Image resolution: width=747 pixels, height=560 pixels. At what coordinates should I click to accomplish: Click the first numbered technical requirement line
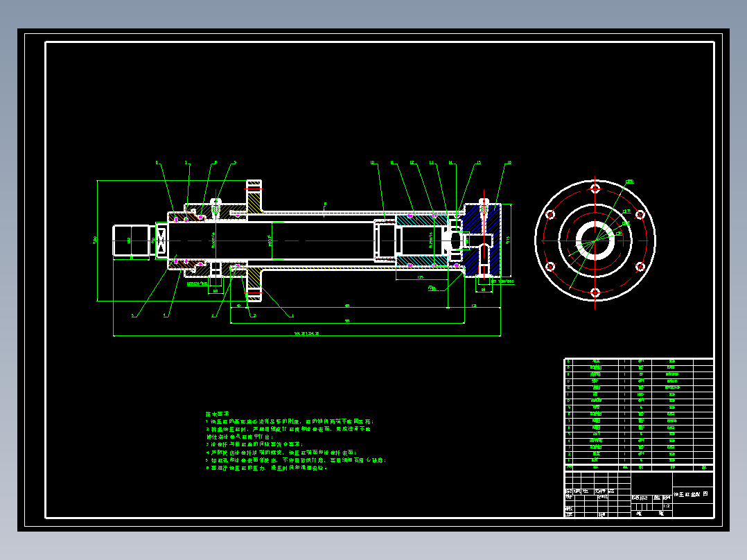pyautogui.click(x=290, y=421)
